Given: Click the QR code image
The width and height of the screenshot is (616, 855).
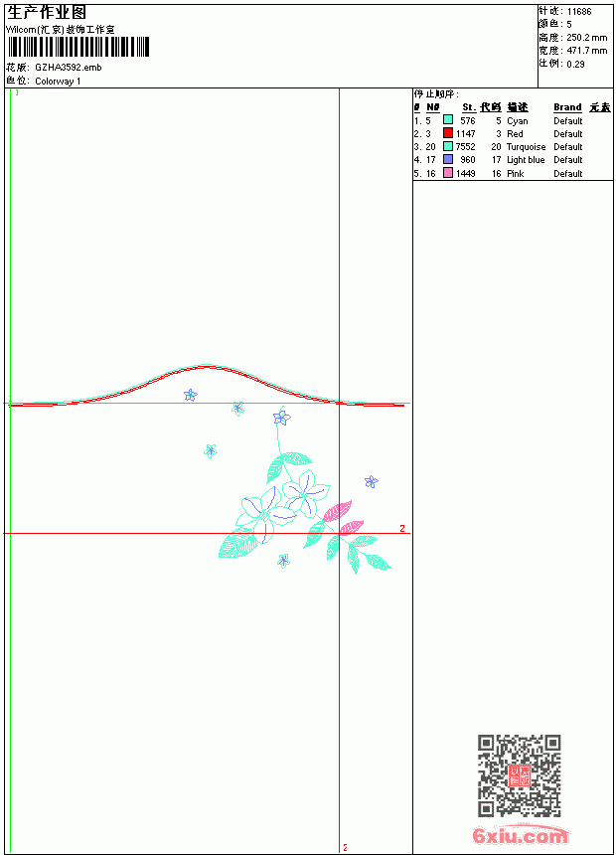Looking at the screenshot, I should coord(520,775).
